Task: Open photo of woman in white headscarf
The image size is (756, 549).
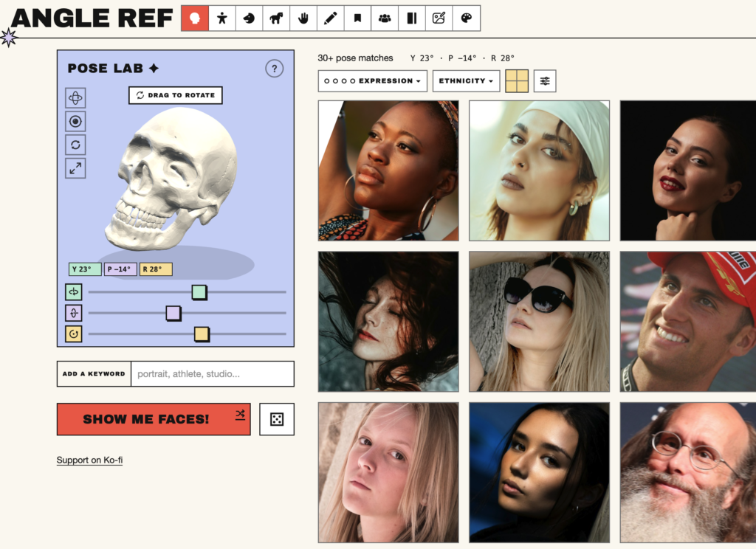Action: [x=540, y=170]
